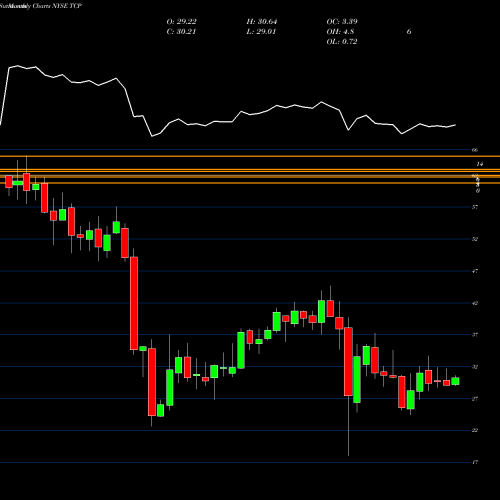Screen dimensions: 500x500
Task: Click the 27 price axis label
Action: pyautogui.click(x=475, y=399)
